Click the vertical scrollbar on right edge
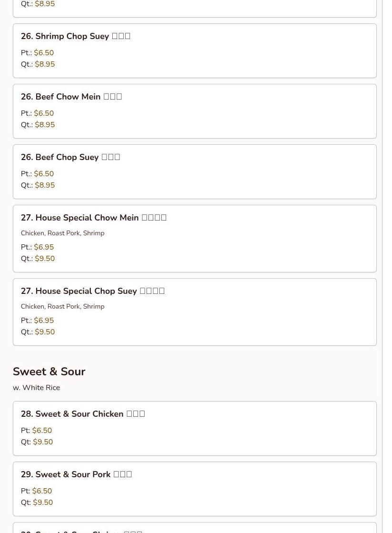This screenshot has height=533, width=392. click(382, 267)
